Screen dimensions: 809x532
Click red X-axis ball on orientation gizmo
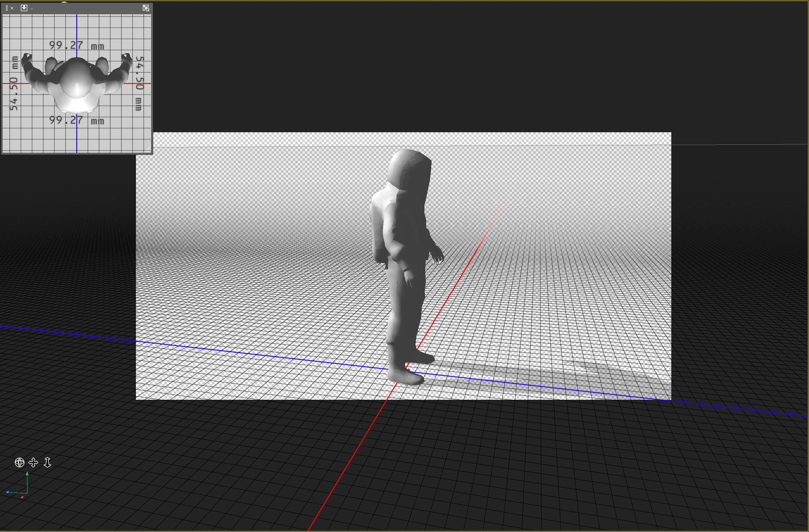coord(22,497)
